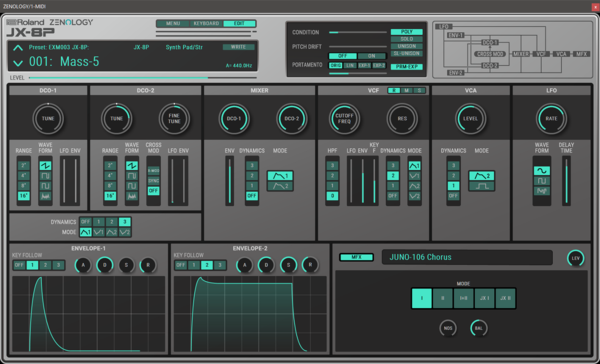Viewport: 600px width, 364px height.
Task: Open the JUNO-106 Chorus effect selector
Action: (467, 257)
